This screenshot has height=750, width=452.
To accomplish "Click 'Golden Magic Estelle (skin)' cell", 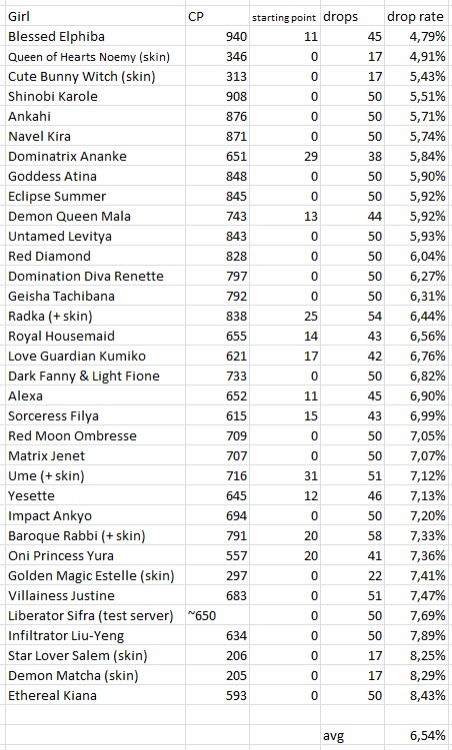I will coord(95,575).
